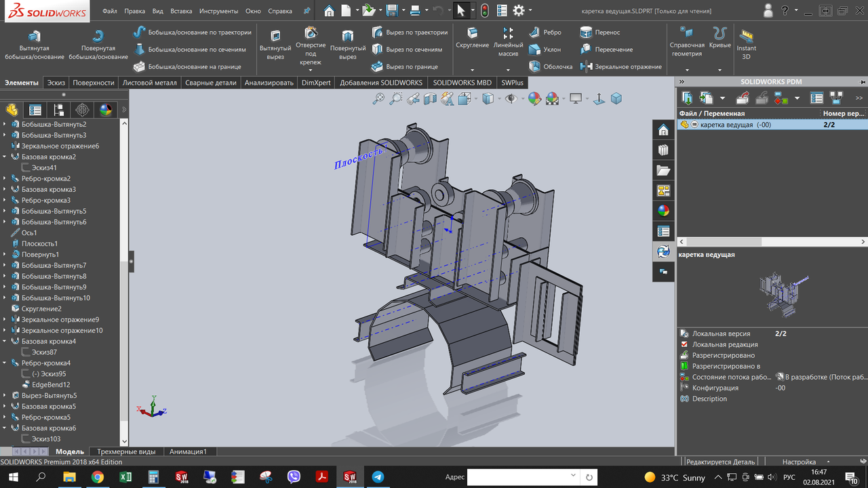Screen dimensions: 868x488
Task: Open Справочная геометрия reference geometry
Action: 687,42
